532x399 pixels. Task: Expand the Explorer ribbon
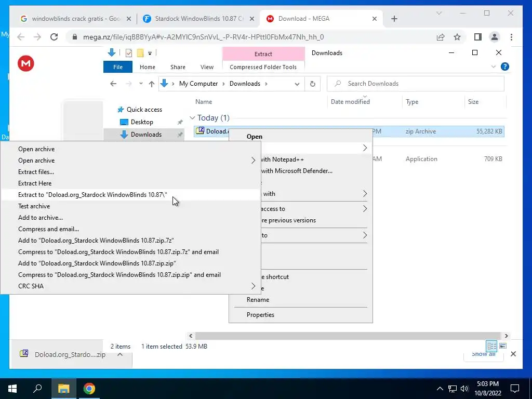click(494, 66)
